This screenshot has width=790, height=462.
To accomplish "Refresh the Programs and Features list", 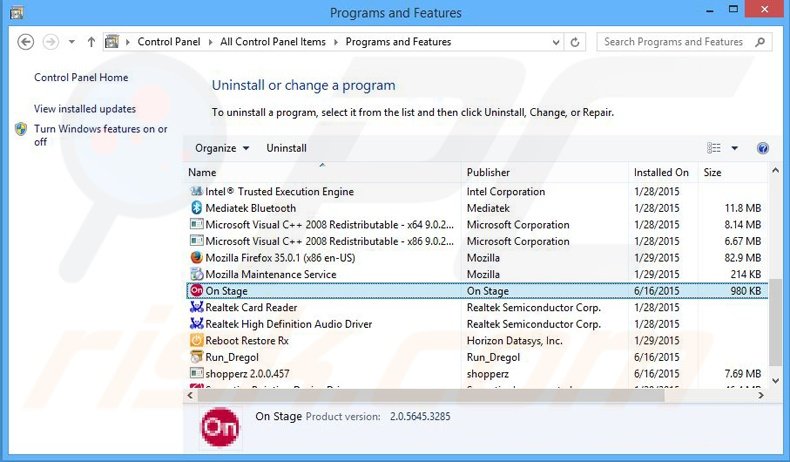I will coord(575,42).
